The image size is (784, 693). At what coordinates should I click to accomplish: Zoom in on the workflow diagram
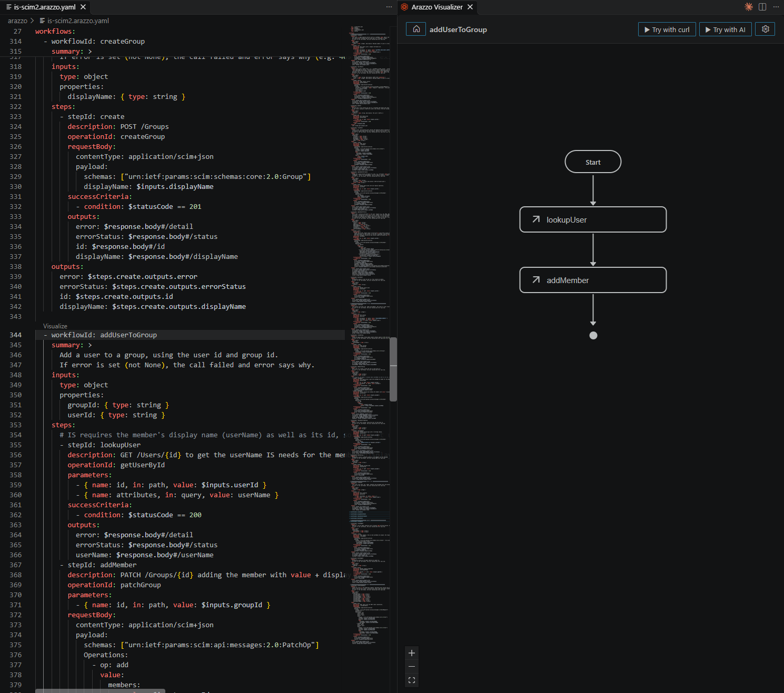click(x=412, y=653)
